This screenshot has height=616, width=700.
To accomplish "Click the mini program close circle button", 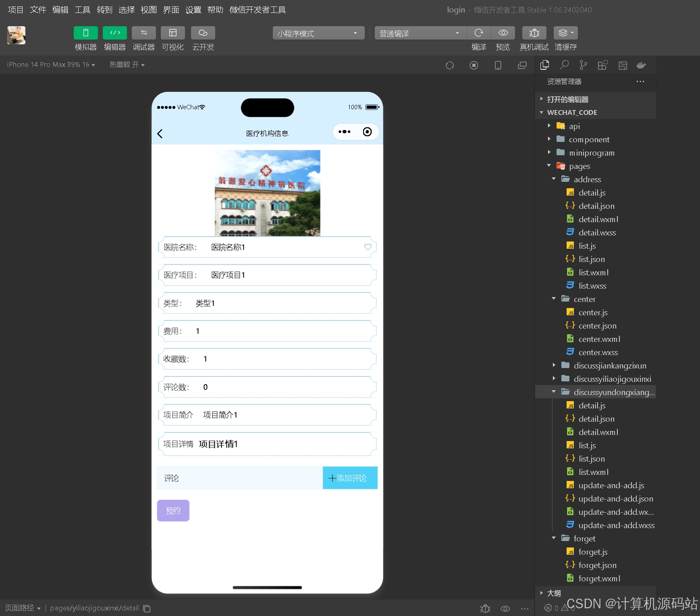I will pyautogui.click(x=367, y=132).
